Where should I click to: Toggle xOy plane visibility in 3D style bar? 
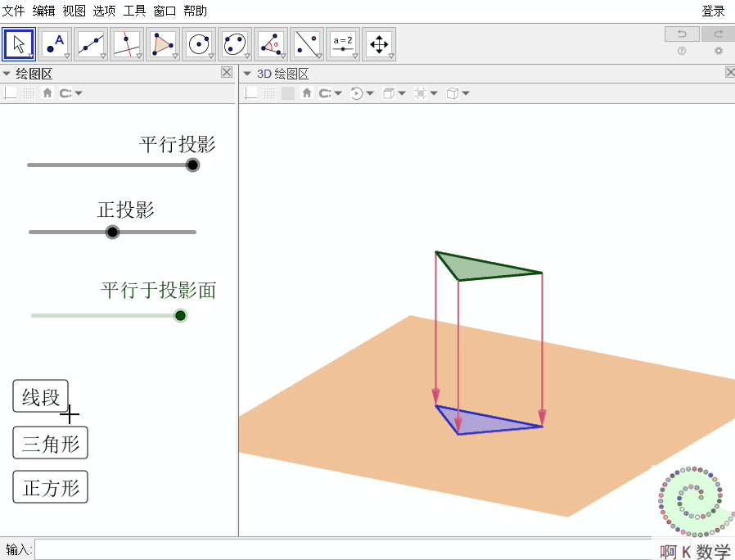tap(288, 93)
